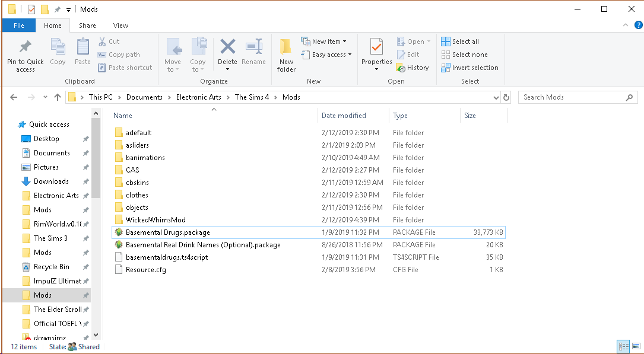644x354 pixels.
Task: Go to The Sims 4 breadcrumb
Action: tap(252, 97)
